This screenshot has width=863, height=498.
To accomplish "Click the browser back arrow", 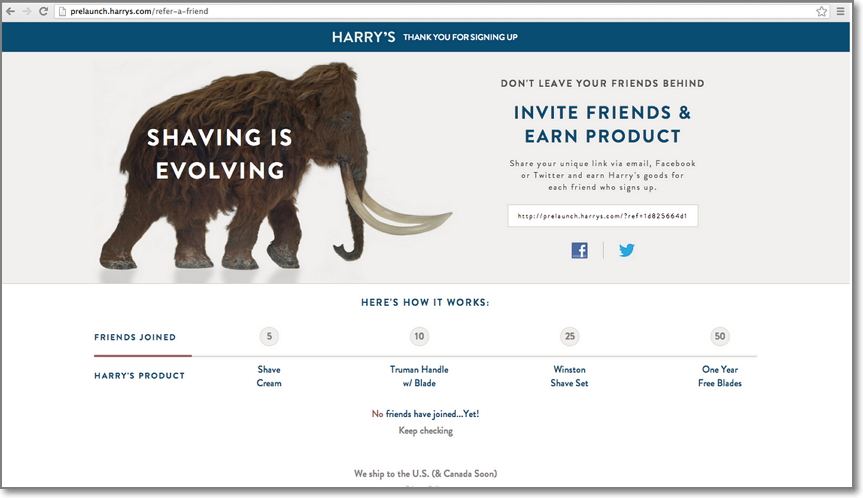I will coord(10,11).
